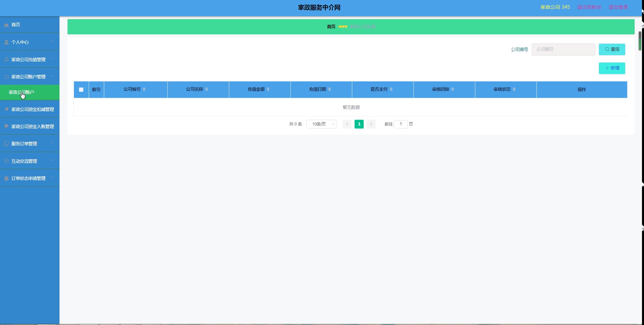644x325 pixels.
Task: Open the 首页 sidebar menu item
Action: point(30,25)
